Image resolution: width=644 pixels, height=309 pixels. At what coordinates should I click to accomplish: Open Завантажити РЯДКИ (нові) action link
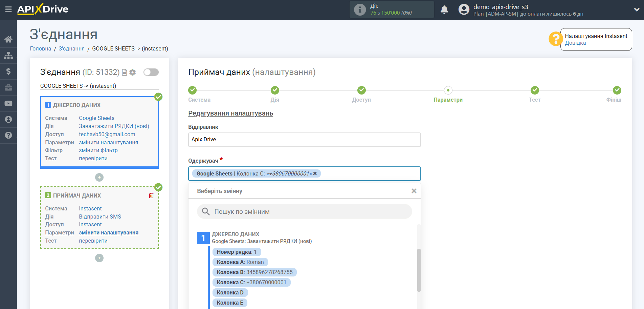(x=114, y=126)
